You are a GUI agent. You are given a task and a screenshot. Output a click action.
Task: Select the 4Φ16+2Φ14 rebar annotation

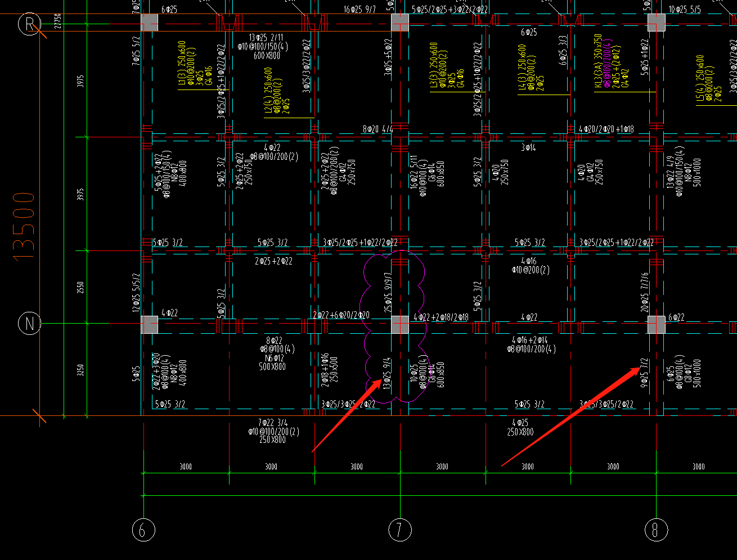[x=529, y=340]
